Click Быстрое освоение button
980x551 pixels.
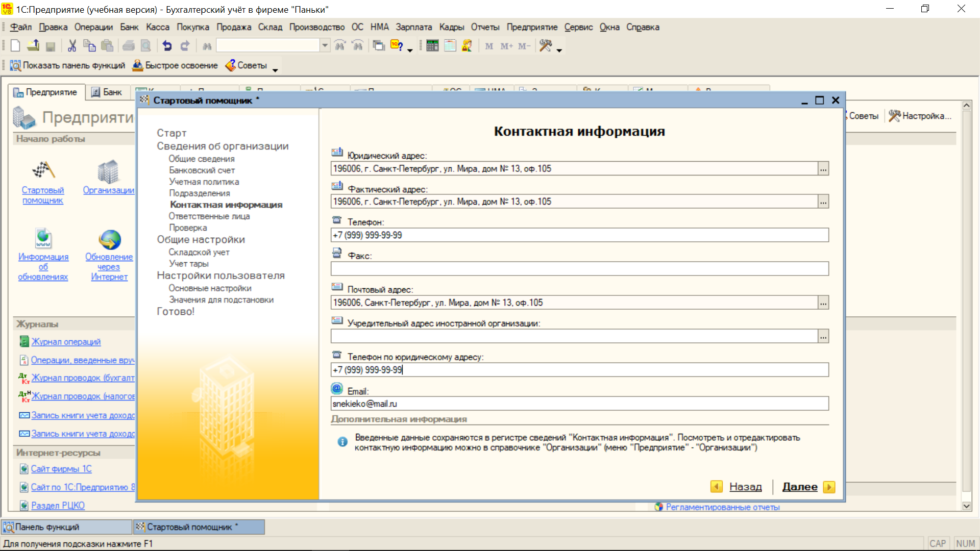tap(175, 65)
